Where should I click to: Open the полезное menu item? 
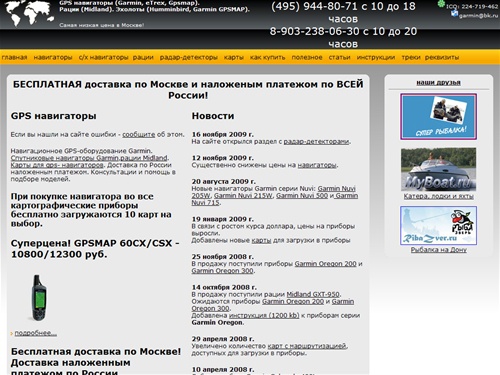[x=307, y=57]
